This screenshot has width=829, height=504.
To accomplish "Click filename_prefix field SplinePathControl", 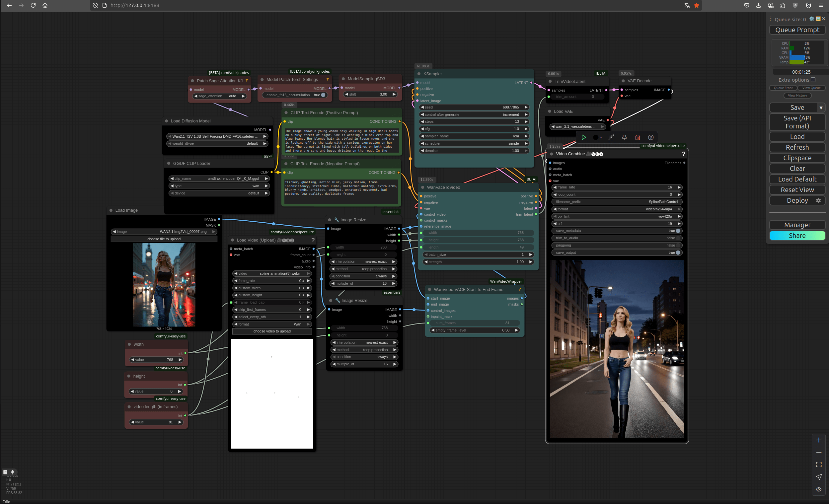I will click(617, 202).
